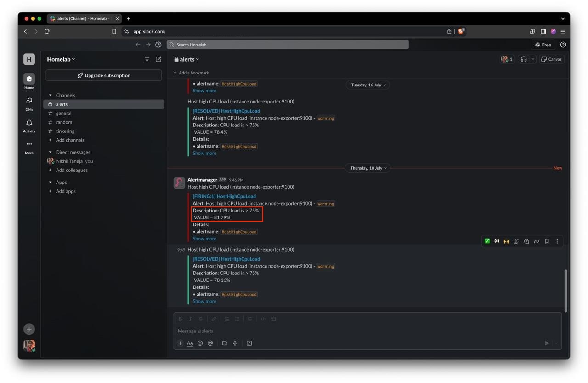Toggle bold formatting in composer

click(180, 319)
